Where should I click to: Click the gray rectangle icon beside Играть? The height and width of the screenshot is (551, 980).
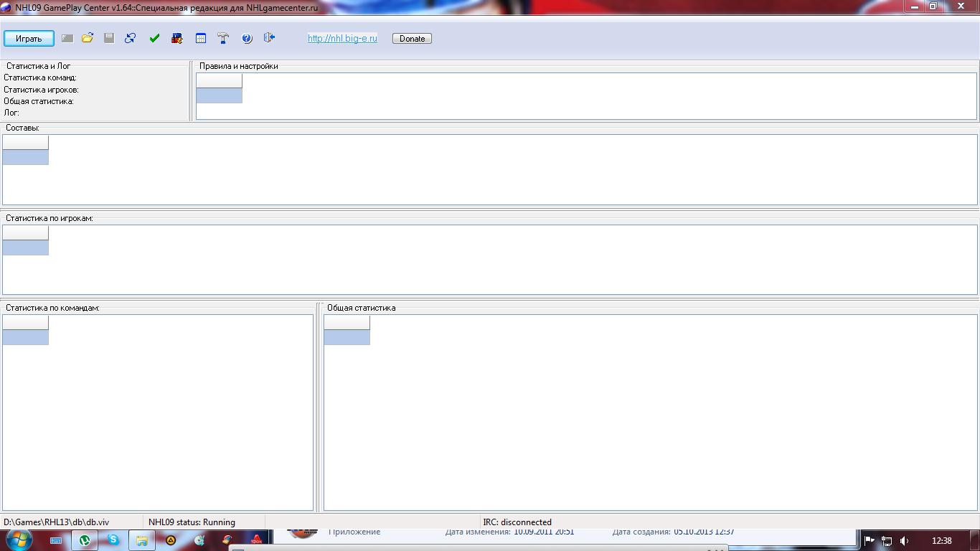[67, 38]
